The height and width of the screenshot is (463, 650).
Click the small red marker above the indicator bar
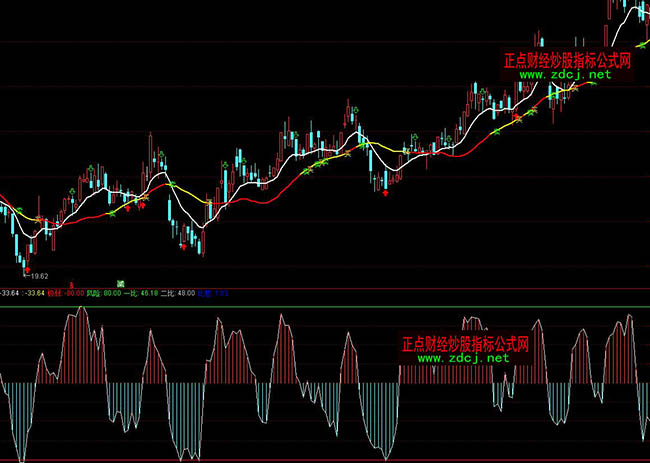click(71, 284)
